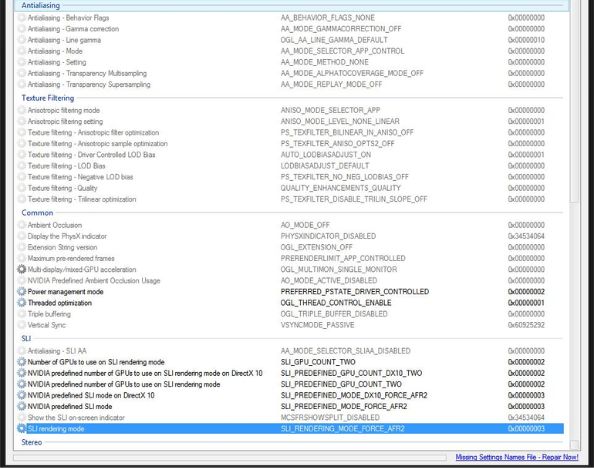Click hex value 0x00000010 in Line gamma row

(526, 40)
